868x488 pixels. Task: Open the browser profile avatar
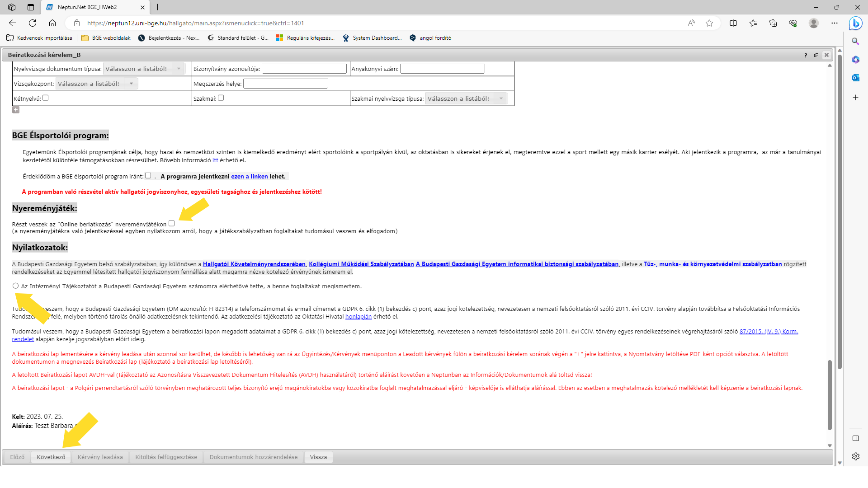tap(814, 23)
